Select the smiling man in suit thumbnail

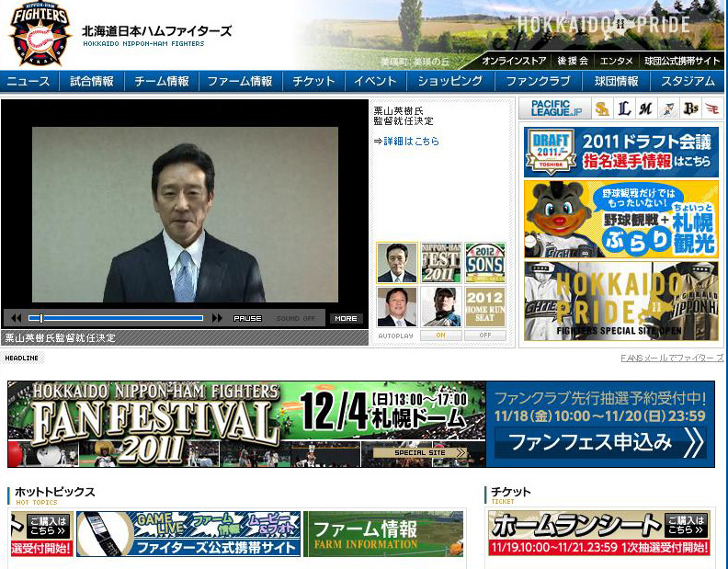pos(397,307)
